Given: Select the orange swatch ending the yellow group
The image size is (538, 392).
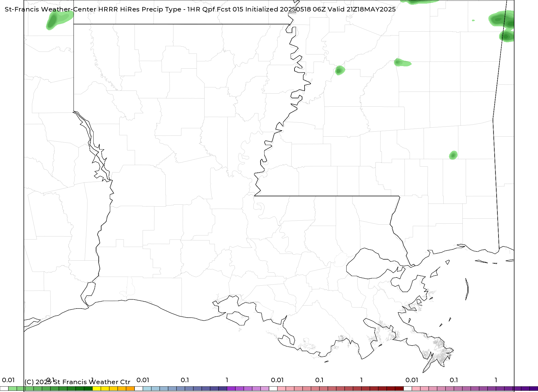Looking at the screenshot, I should coord(130,389).
